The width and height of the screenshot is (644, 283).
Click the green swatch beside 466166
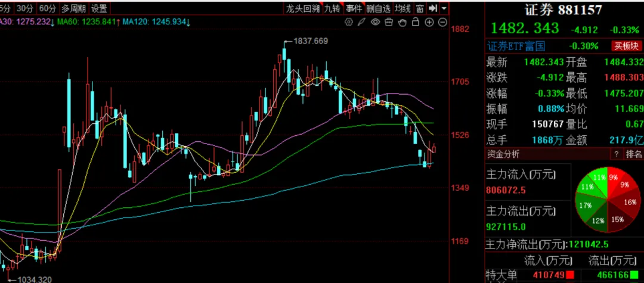(634, 275)
